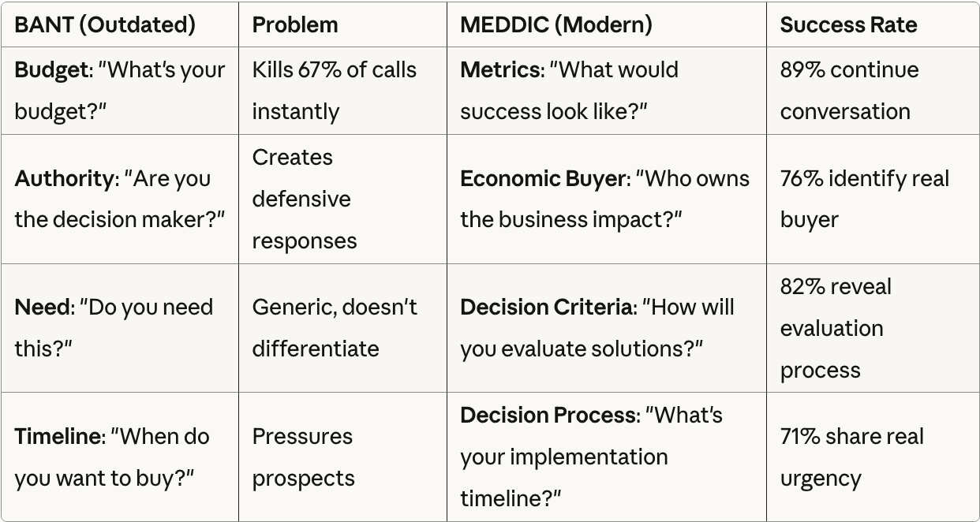Click the "71% share real urgency" cell
Image resolution: width=980 pixels, height=522 pixels.
click(x=851, y=457)
